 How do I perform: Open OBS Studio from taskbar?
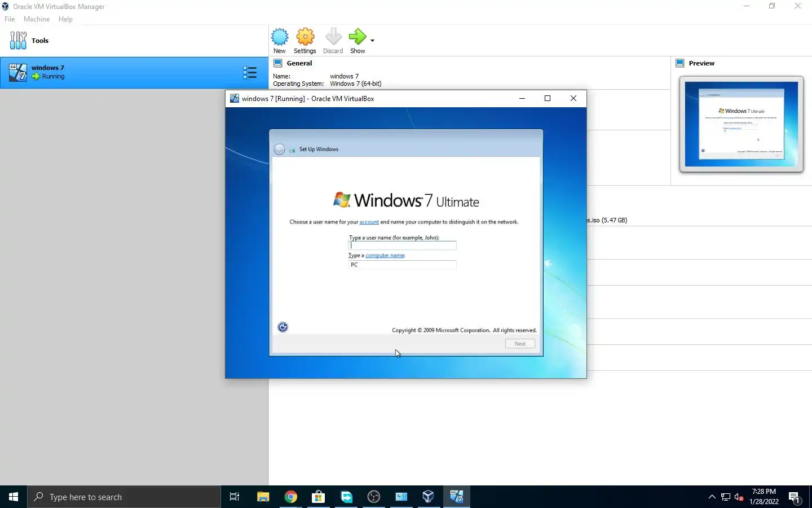coord(374,497)
